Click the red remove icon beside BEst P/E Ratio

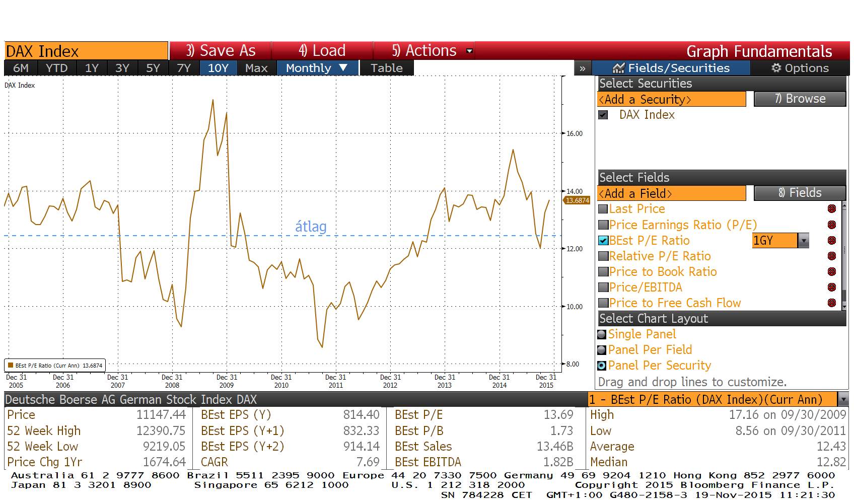pos(831,241)
